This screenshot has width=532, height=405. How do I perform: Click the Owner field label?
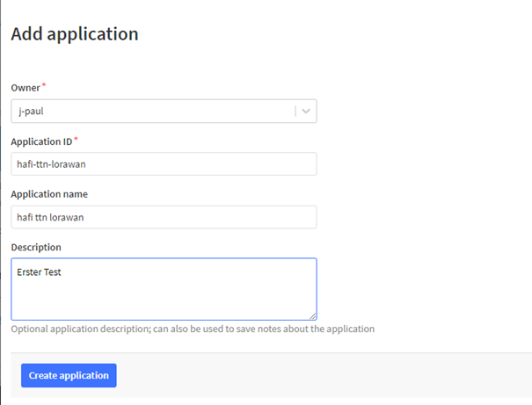(26, 88)
